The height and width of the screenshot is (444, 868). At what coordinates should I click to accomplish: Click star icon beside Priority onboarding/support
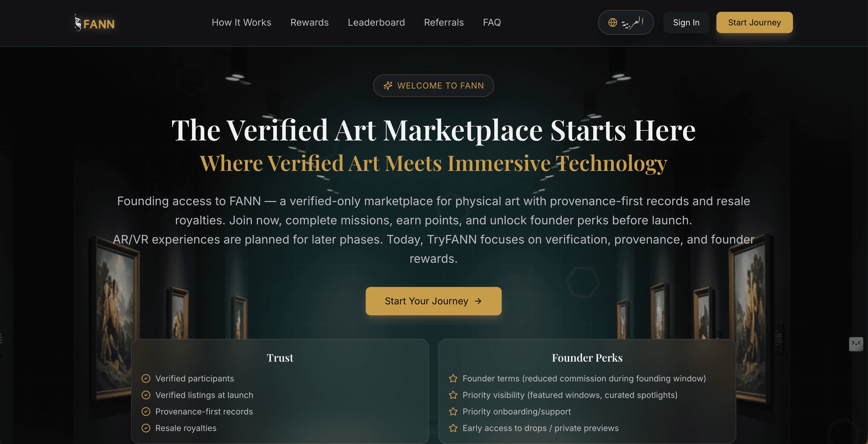click(x=453, y=411)
